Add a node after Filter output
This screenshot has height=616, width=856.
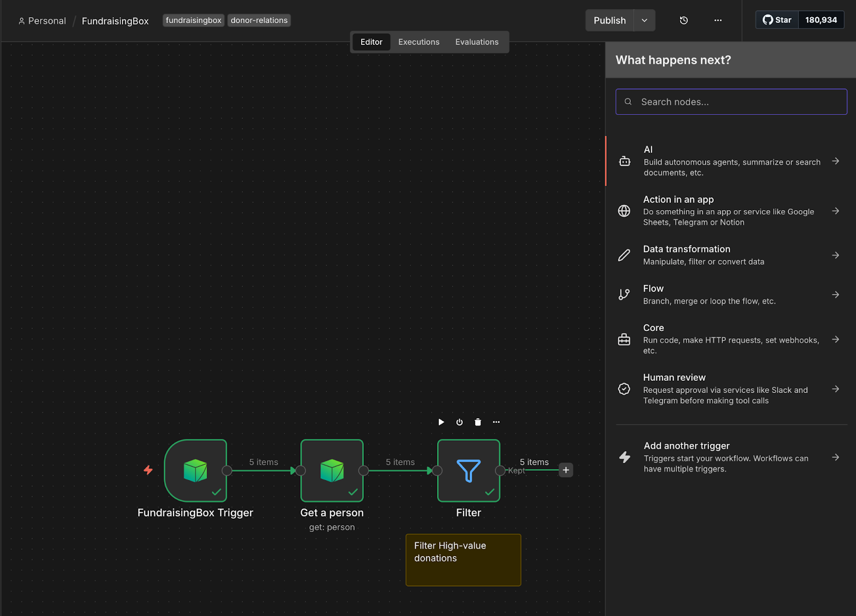[x=565, y=470]
